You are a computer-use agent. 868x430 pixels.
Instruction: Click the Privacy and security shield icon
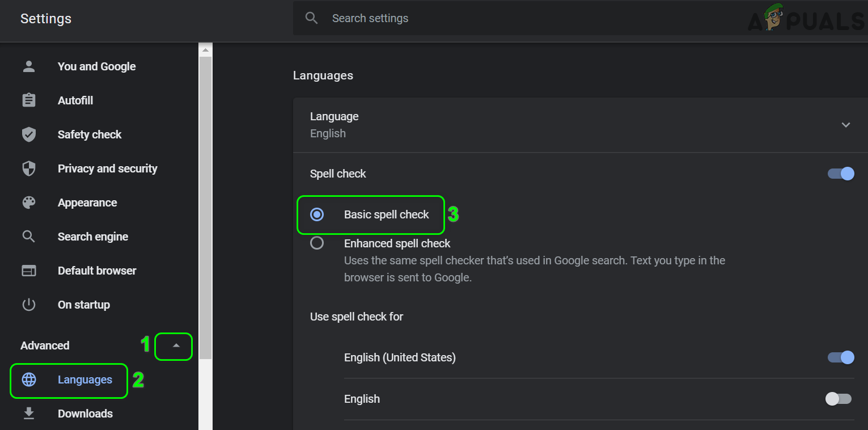(29, 168)
